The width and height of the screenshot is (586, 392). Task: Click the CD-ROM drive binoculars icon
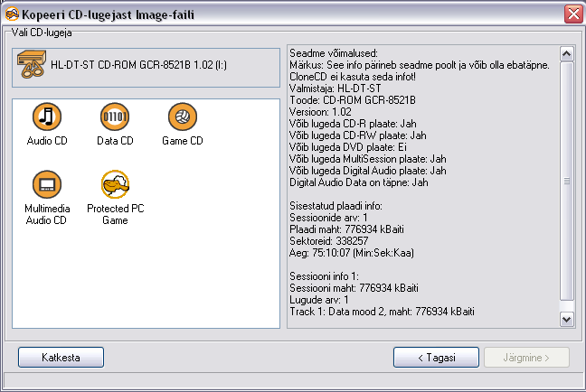[x=32, y=64]
